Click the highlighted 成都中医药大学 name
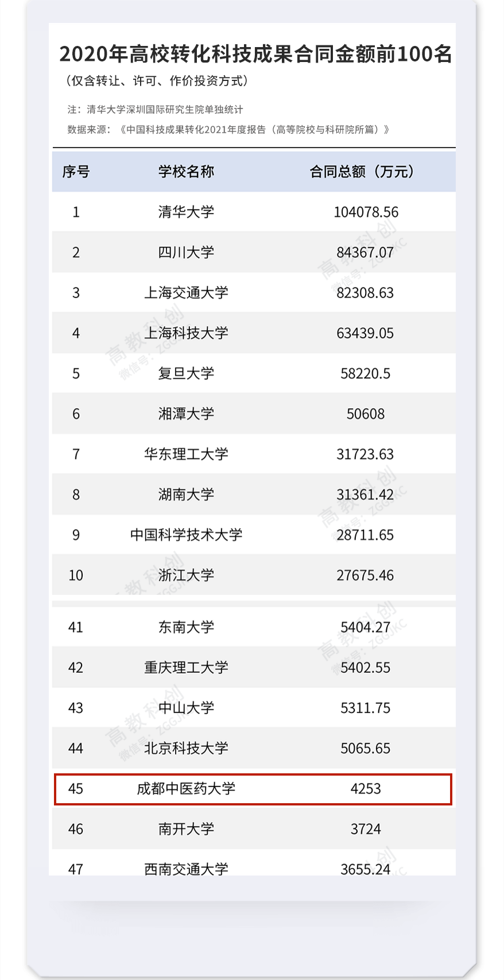Viewport: 504px width, 980px height. point(186,789)
